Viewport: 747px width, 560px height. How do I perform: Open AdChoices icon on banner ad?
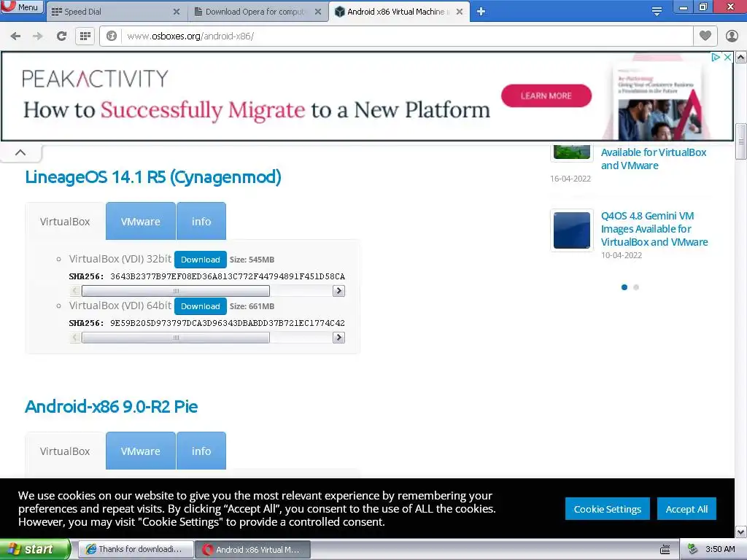(715, 57)
